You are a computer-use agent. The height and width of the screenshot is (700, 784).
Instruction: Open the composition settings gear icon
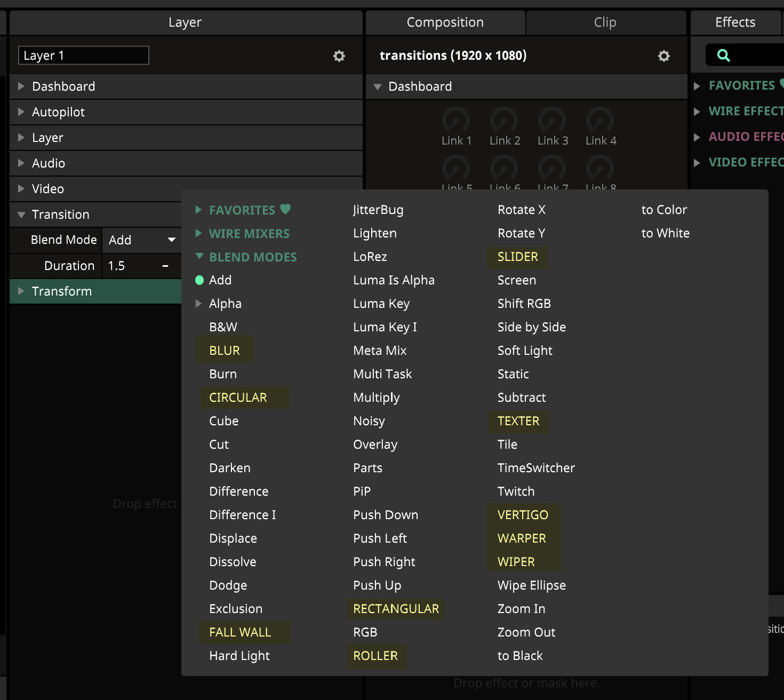(663, 56)
